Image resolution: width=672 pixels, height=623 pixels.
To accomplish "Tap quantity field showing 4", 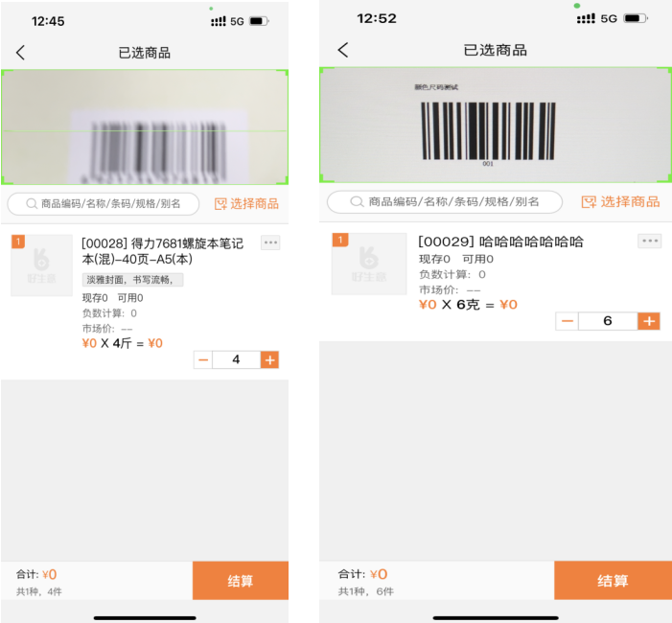I will tap(237, 360).
